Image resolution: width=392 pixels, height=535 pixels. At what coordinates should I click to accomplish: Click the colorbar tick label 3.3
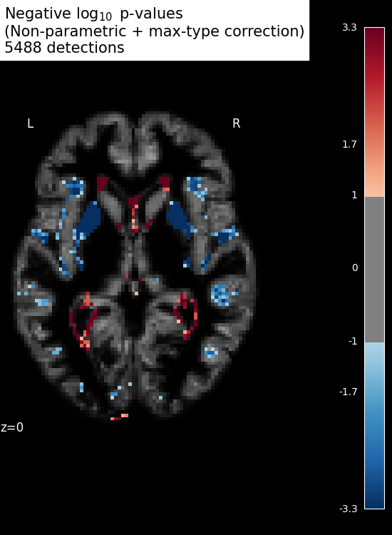click(349, 27)
